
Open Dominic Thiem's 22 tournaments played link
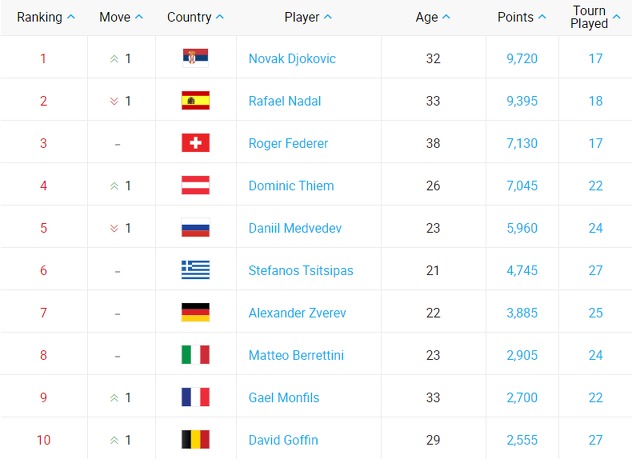point(596,186)
